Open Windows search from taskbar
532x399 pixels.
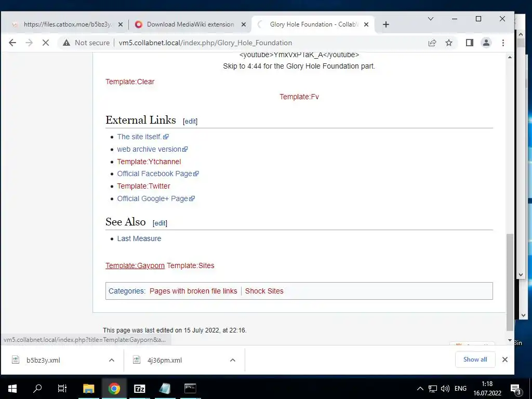[x=37, y=389]
